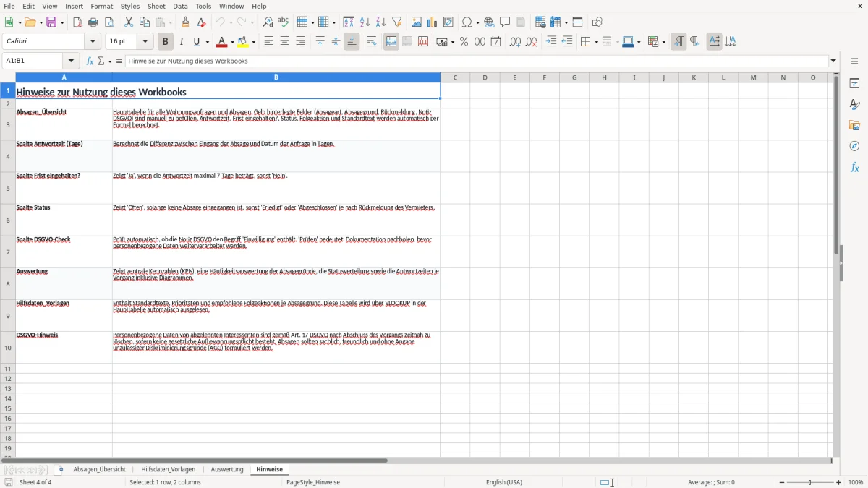Toggle Right-To-Left text direction
This screenshot has width=868, height=488.
pos(694,42)
